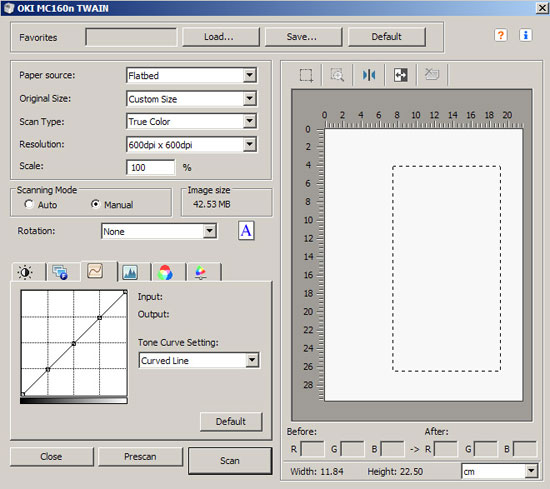Click the Scan button
Viewport: 550px width, 489px height.
point(230,461)
